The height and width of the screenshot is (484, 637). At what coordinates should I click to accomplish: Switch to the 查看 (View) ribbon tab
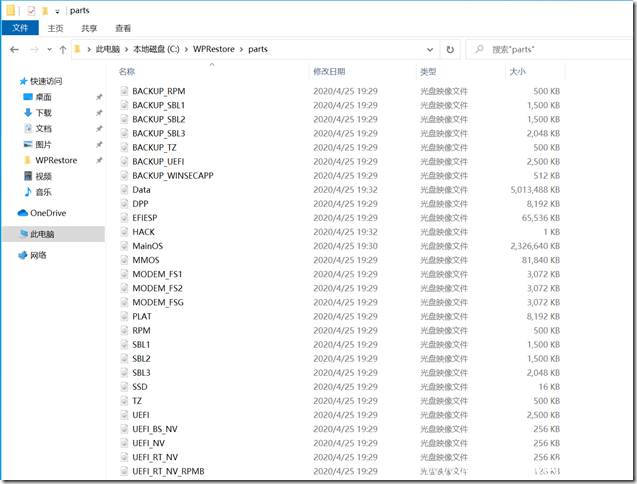[123, 29]
